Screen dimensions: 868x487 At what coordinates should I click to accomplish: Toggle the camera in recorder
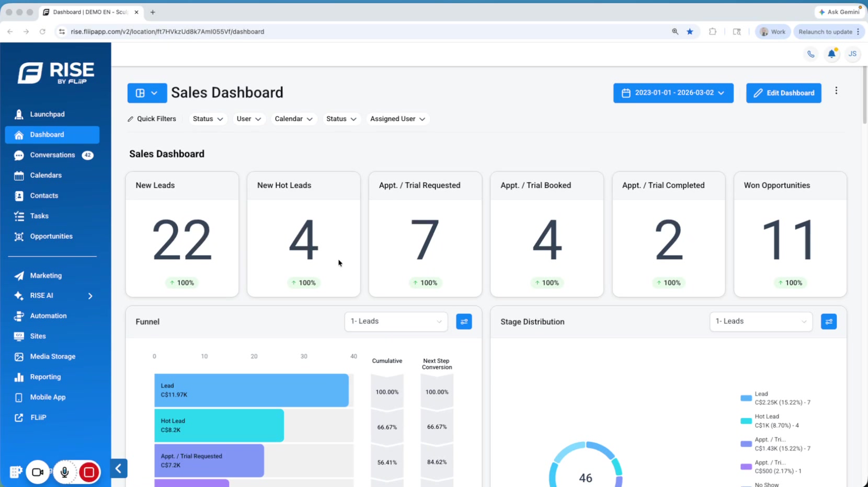(38, 472)
